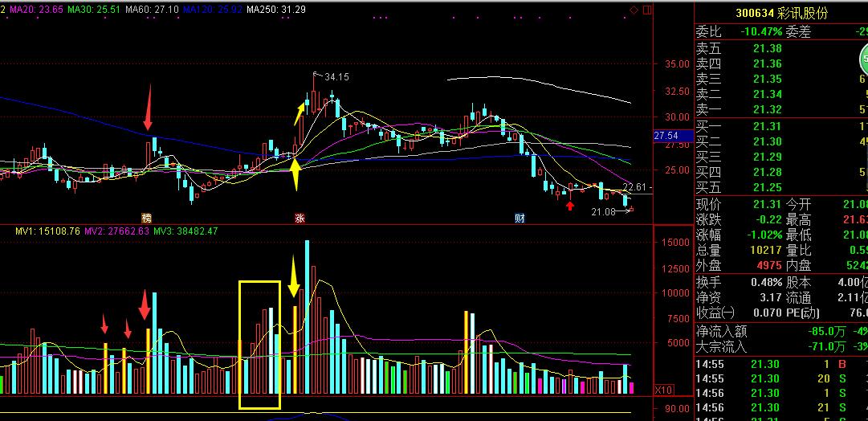The image size is (868, 421).
Task: Click the blue 27.54 price axis tag
Action: 666,136
